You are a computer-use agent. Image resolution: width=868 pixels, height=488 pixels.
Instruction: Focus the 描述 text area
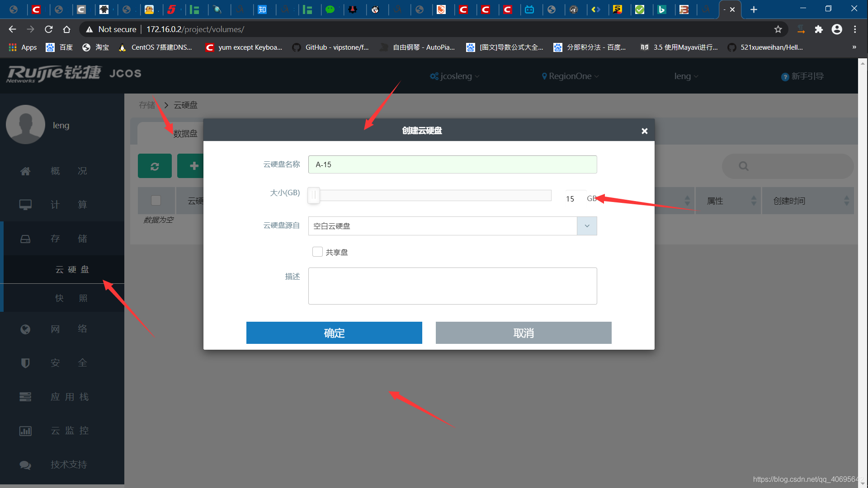453,286
